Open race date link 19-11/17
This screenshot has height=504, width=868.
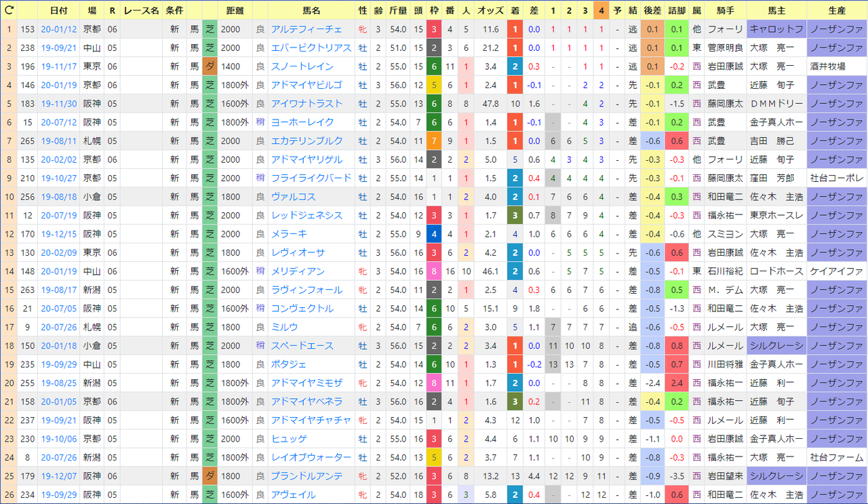tap(58, 66)
